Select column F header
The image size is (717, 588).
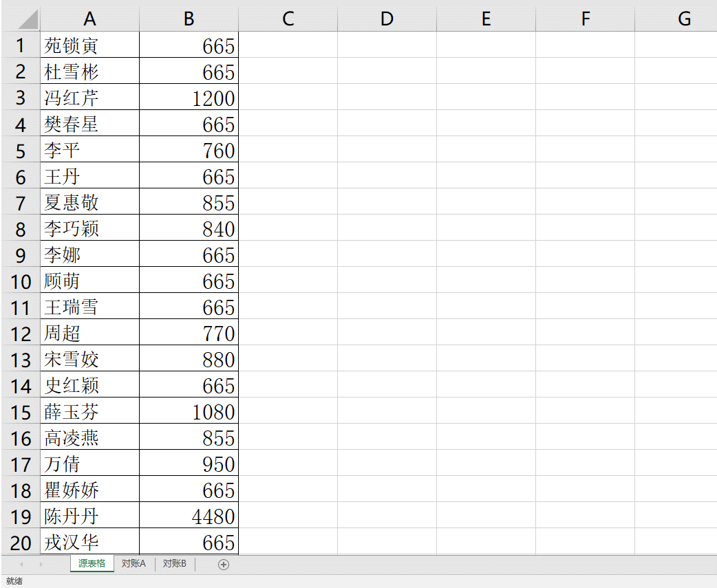click(586, 19)
